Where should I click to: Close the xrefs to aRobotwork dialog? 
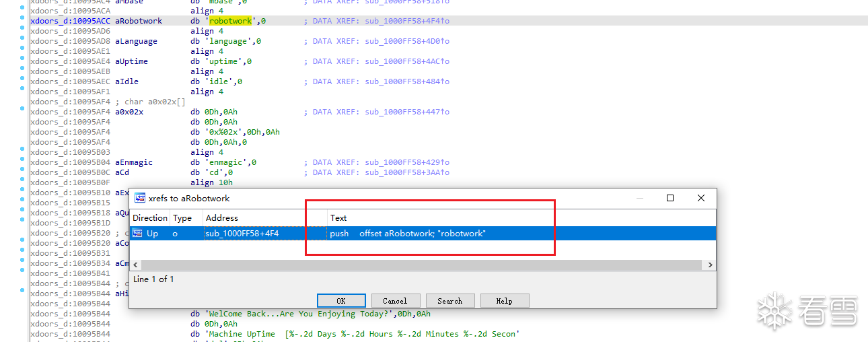[x=701, y=198]
